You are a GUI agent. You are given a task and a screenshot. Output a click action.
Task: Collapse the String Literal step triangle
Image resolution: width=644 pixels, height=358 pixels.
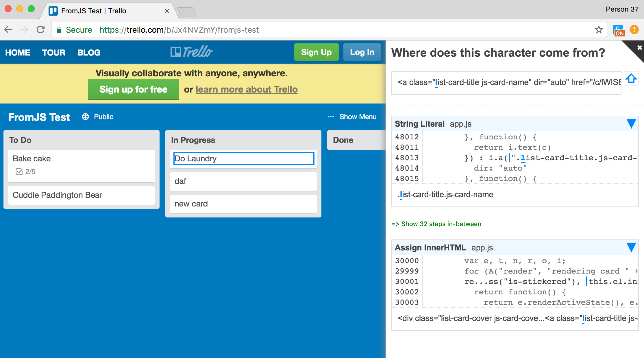coord(631,124)
